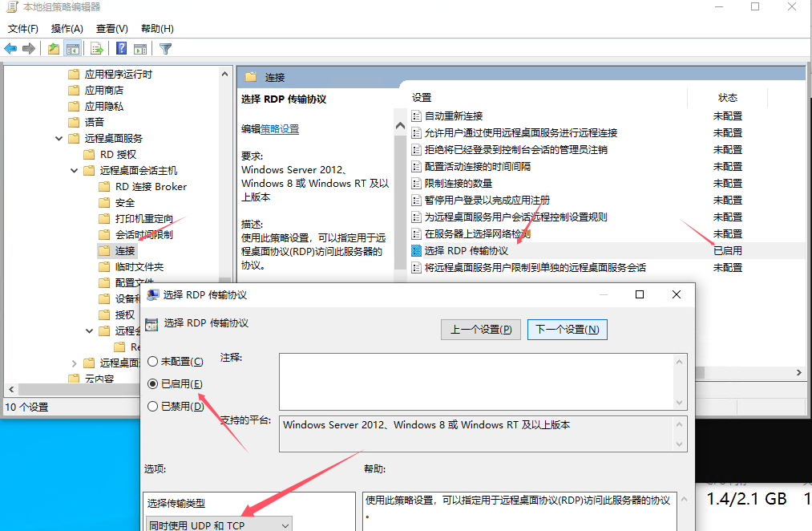Select the 已禁用(D) radio button

(x=153, y=406)
